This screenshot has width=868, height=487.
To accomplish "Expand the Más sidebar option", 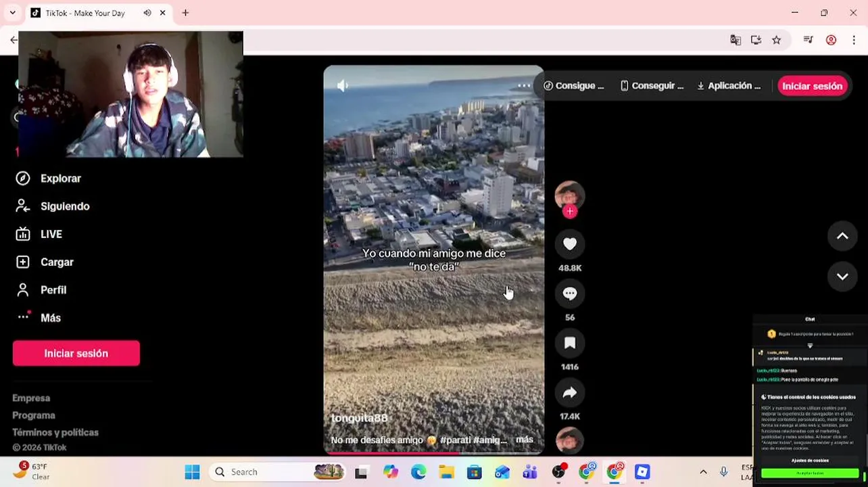I will point(39,318).
